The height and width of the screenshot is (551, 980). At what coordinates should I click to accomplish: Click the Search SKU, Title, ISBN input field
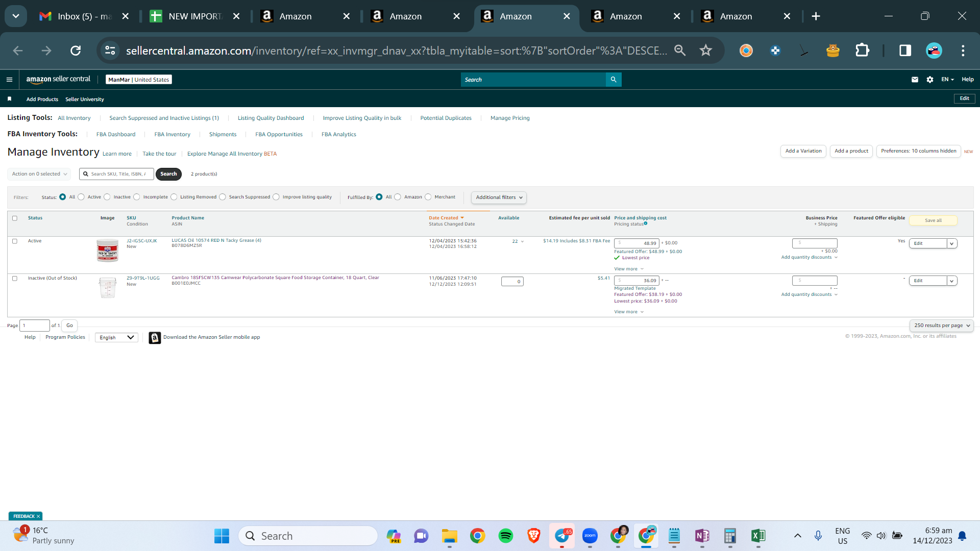pos(116,174)
